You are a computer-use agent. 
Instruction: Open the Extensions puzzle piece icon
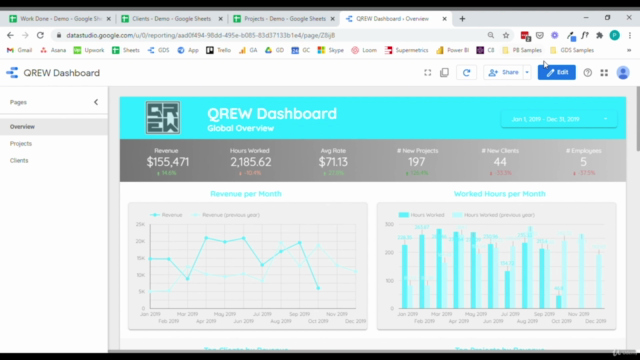tap(599, 36)
